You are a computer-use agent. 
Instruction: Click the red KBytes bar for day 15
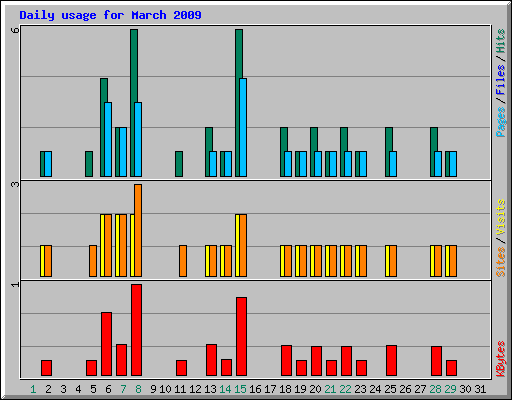[241, 337]
